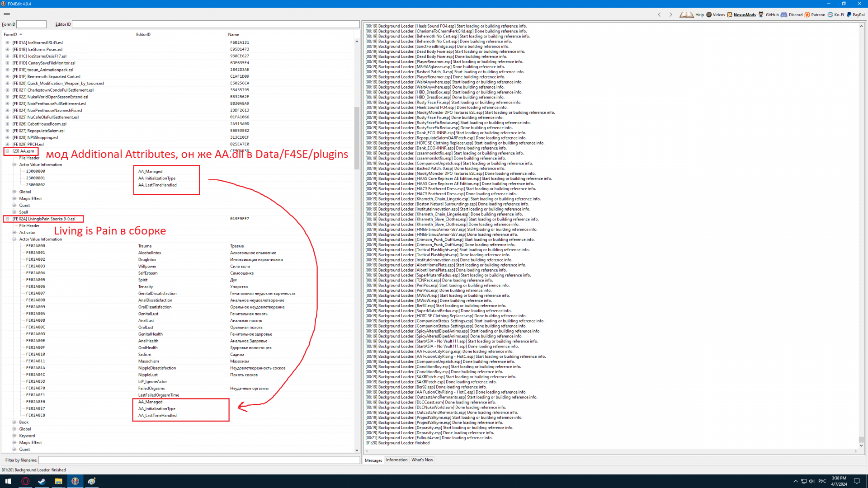Navigate back with left arrow
The image size is (868, 488).
659,15
